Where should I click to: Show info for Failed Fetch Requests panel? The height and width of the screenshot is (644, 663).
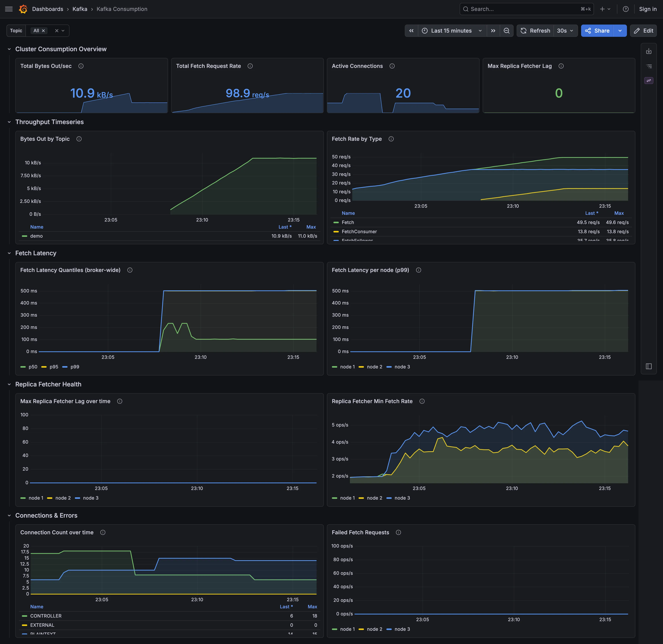(398, 532)
